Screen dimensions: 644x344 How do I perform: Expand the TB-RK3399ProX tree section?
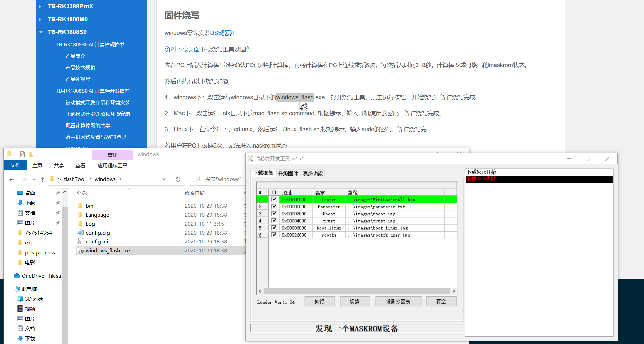(x=40, y=6)
